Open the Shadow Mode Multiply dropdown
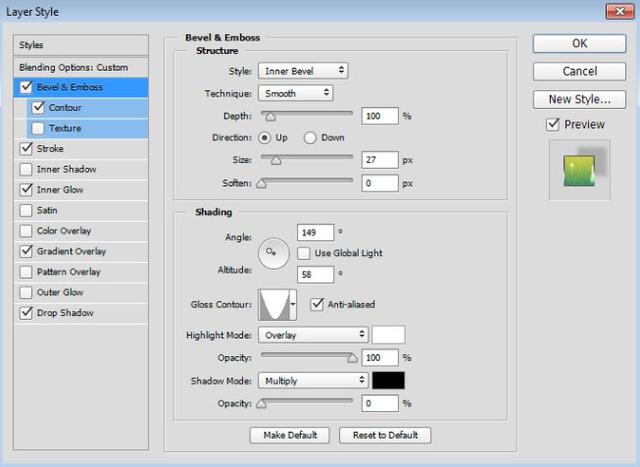Image resolution: width=640 pixels, height=467 pixels. click(313, 380)
